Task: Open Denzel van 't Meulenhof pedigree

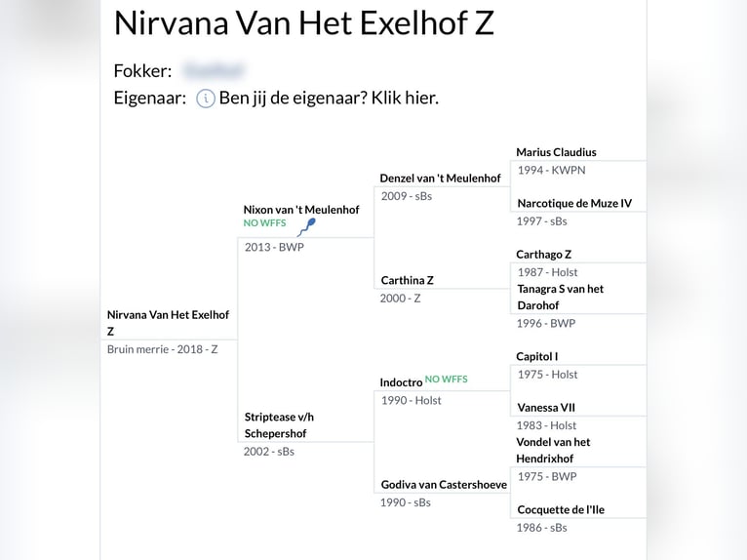Action: point(440,179)
